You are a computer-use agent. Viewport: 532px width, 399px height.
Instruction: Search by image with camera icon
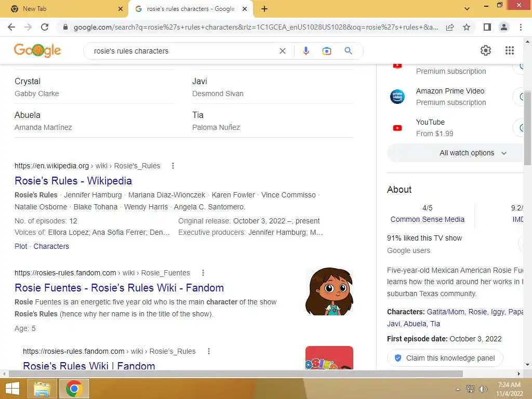(x=326, y=51)
